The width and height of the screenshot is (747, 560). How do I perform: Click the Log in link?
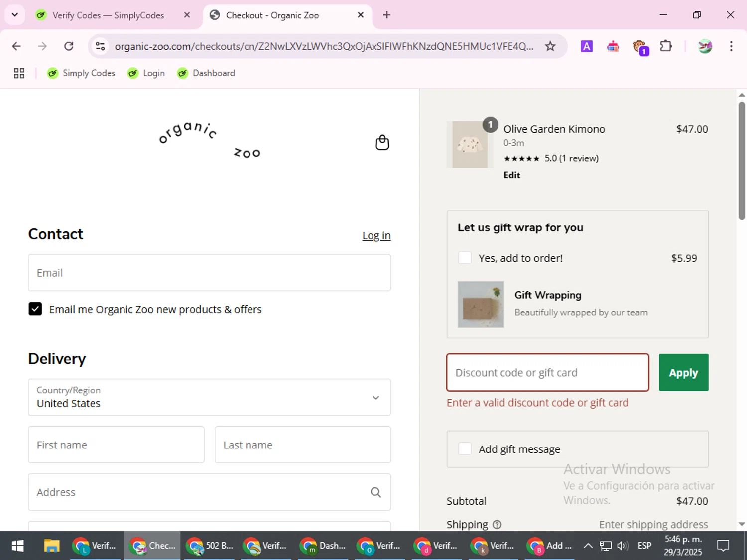tap(376, 236)
